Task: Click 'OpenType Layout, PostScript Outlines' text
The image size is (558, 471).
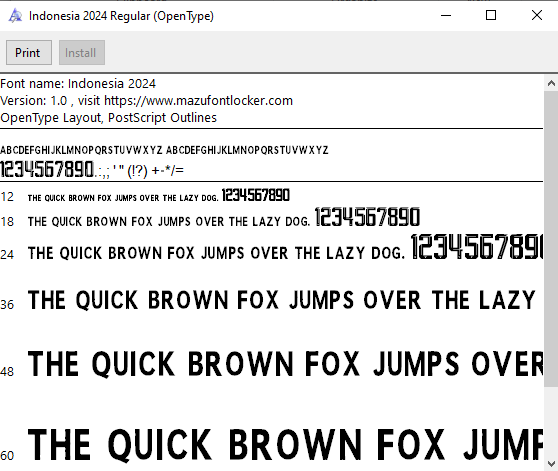Action: (x=109, y=118)
